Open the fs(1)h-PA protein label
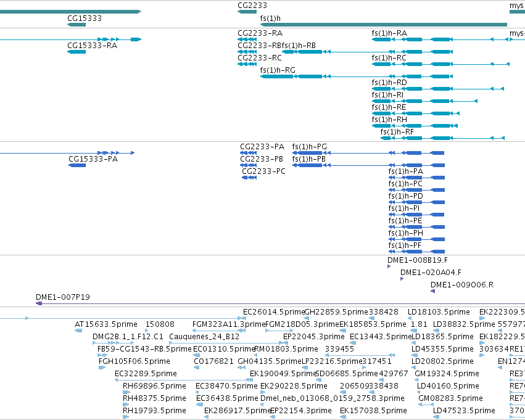This screenshot has width=525, height=420. click(x=405, y=171)
